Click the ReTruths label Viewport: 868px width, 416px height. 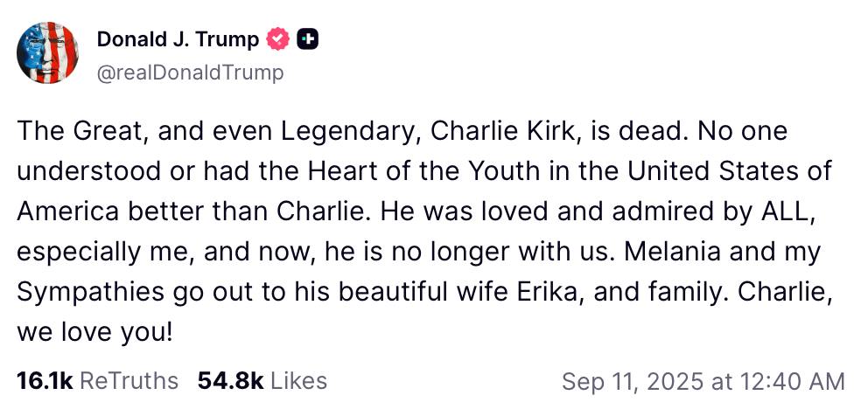pyautogui.click(x=129, y=380)
